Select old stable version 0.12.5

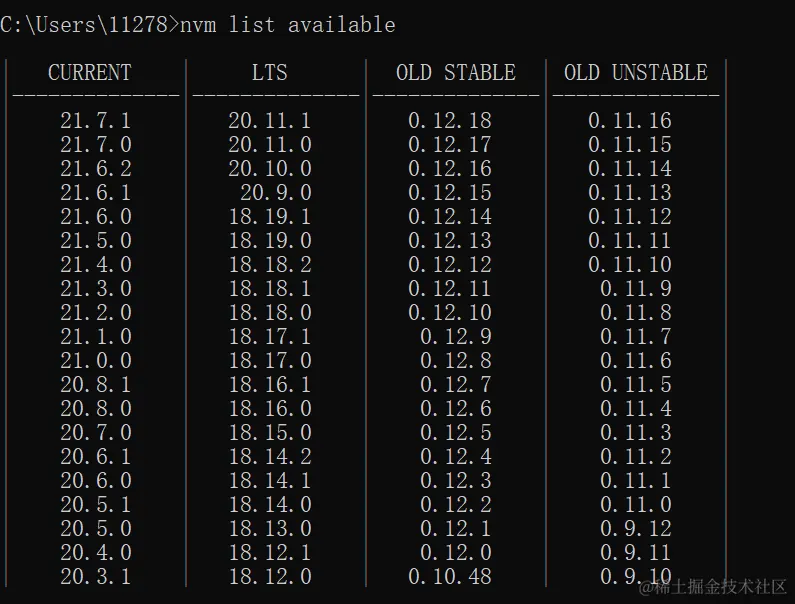tap(456, 433)
